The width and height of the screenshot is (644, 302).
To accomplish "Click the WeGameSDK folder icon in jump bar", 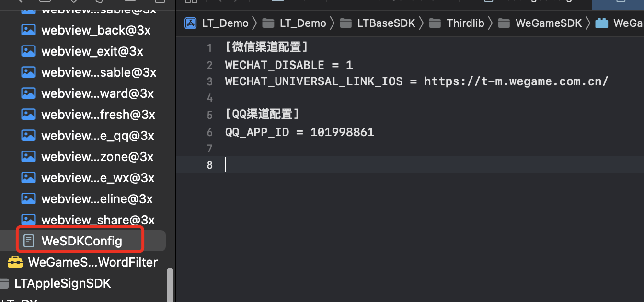I will pos(504,23).
